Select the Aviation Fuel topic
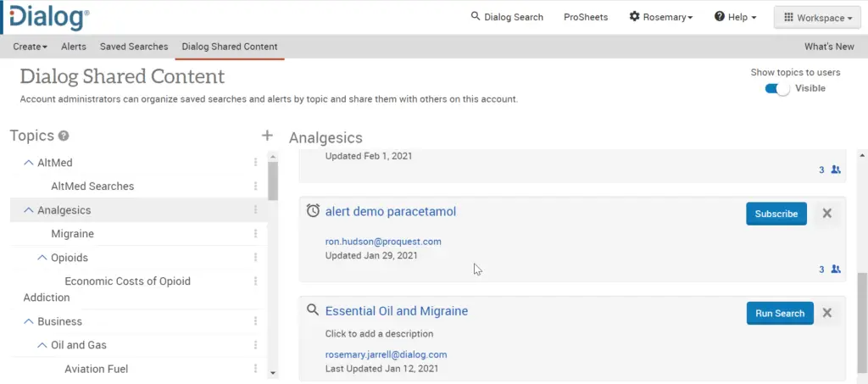 click(97, 369)
